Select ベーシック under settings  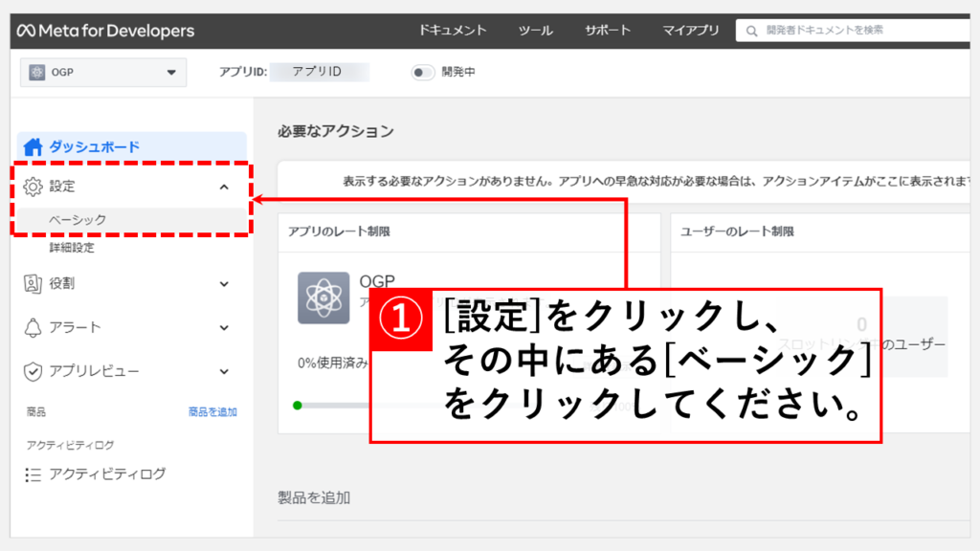78,219
